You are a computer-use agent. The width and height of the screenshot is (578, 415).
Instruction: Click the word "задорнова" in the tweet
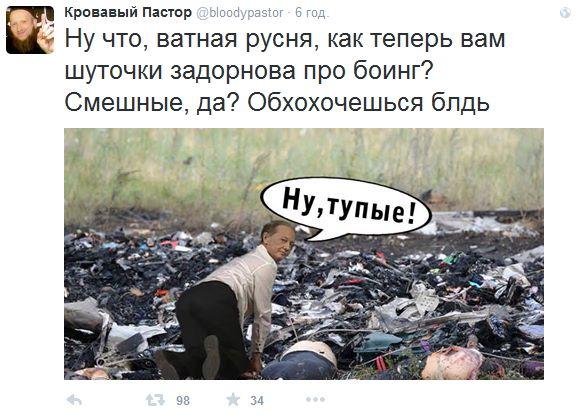pos(233,72)
